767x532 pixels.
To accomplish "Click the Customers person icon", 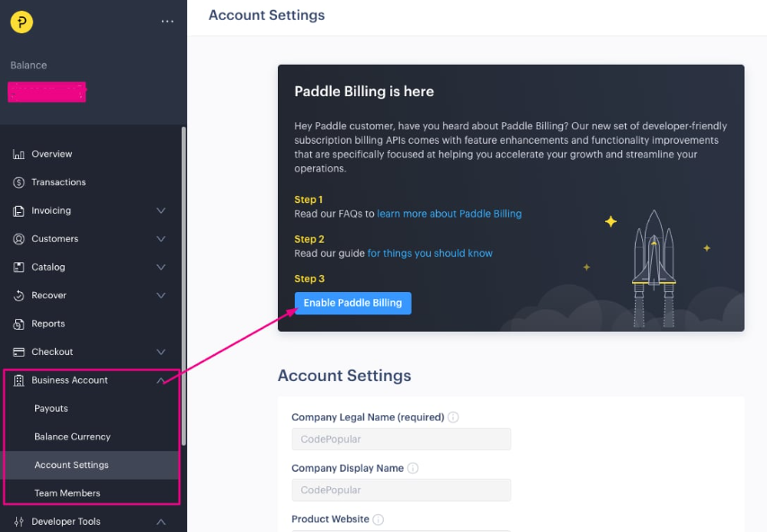I will point(19,239).
